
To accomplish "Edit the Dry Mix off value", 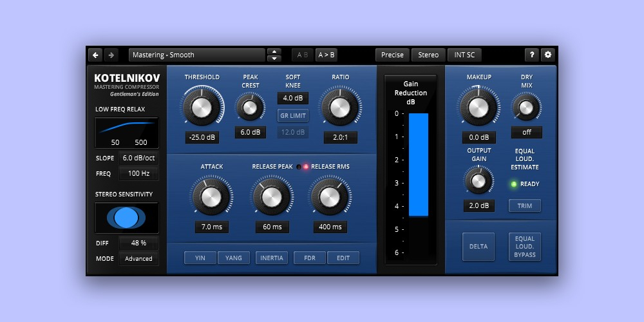I will (527, 132).
